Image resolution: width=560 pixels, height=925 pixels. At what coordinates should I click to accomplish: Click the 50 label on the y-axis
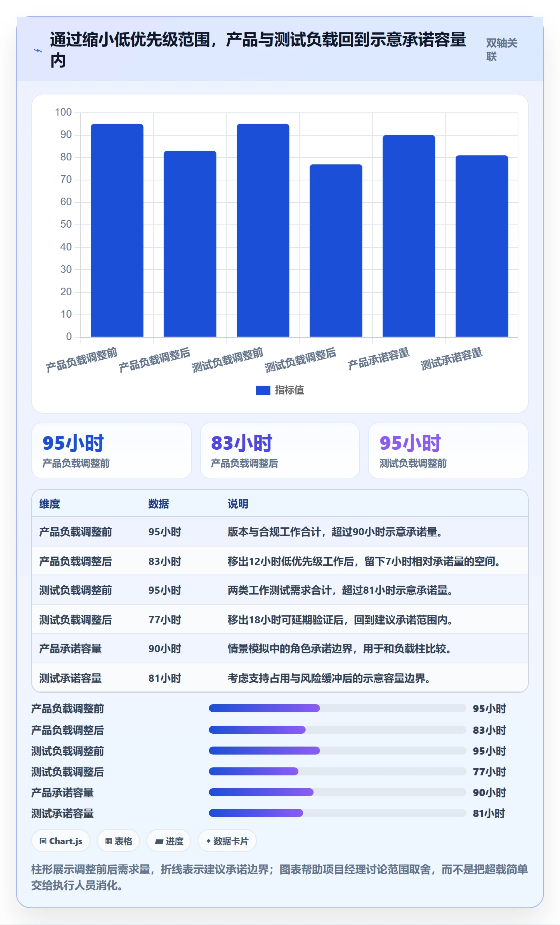click(66, 224)
